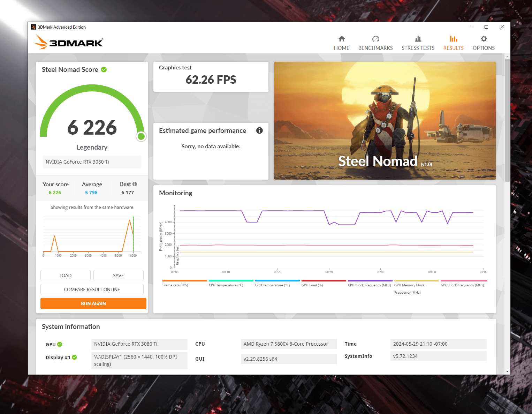Toggle CPU Clock Frequency legend color

tap(370, 280)
